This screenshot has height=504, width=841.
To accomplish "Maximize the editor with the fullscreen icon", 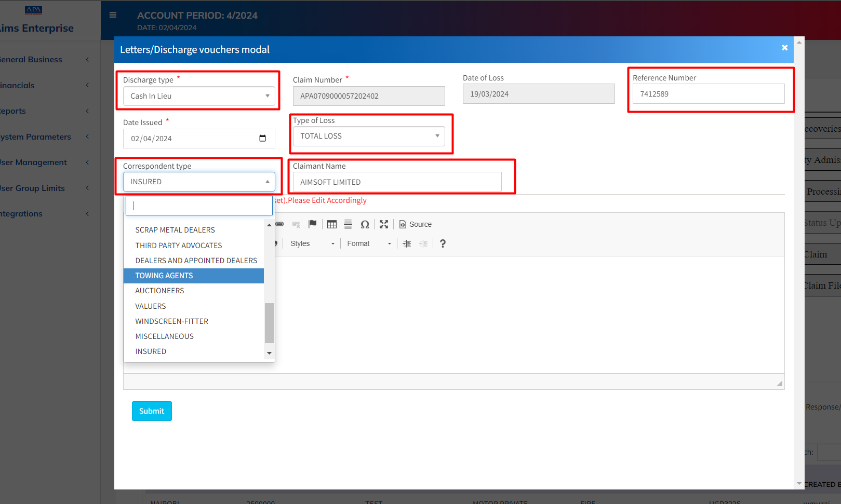I will coord(384,224).
